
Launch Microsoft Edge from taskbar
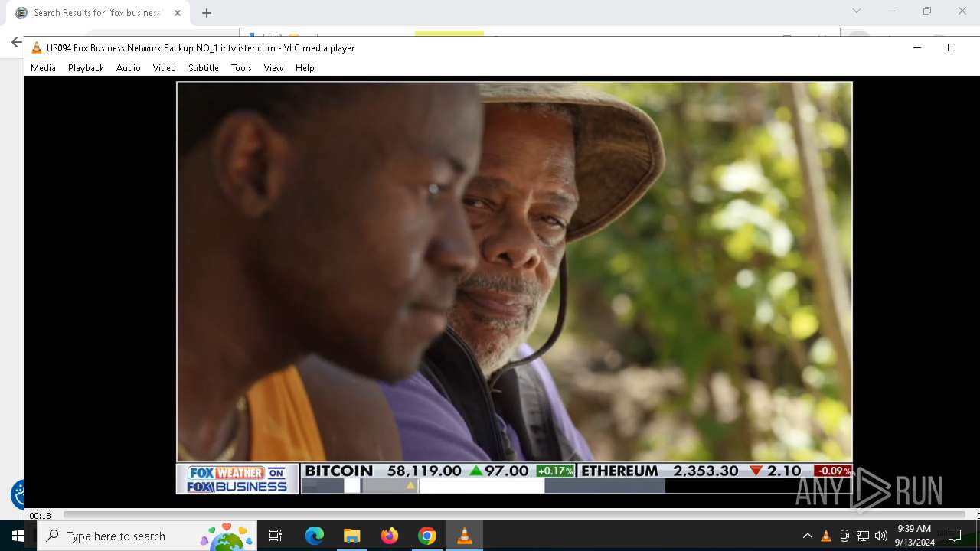coord(315,536)
